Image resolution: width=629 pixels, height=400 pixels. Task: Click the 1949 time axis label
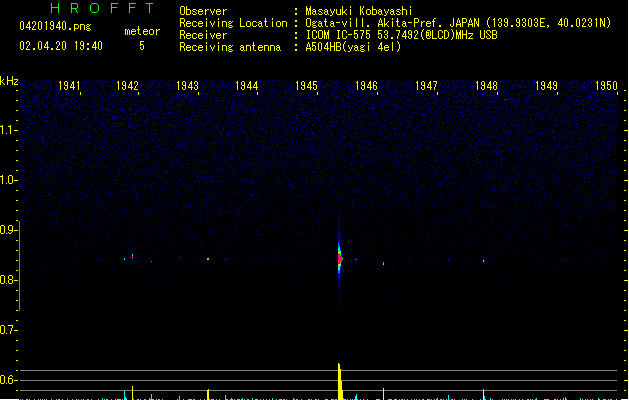click(546, 86)
